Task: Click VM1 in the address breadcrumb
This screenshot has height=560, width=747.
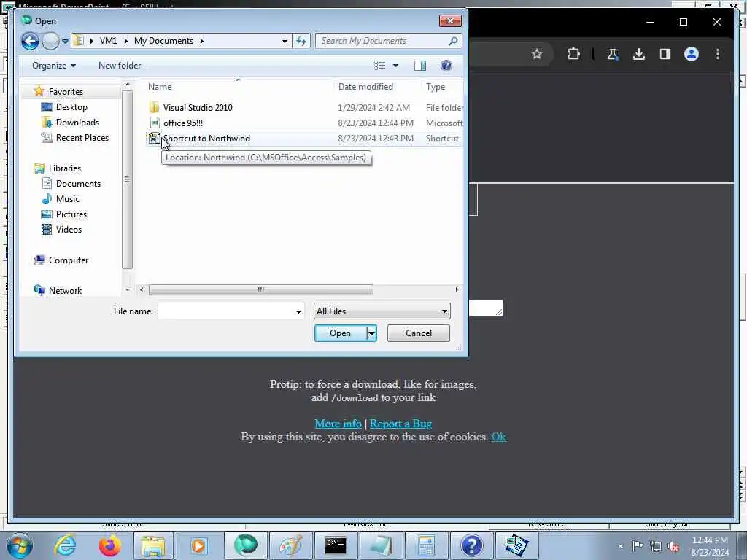Action: [108, 41]
